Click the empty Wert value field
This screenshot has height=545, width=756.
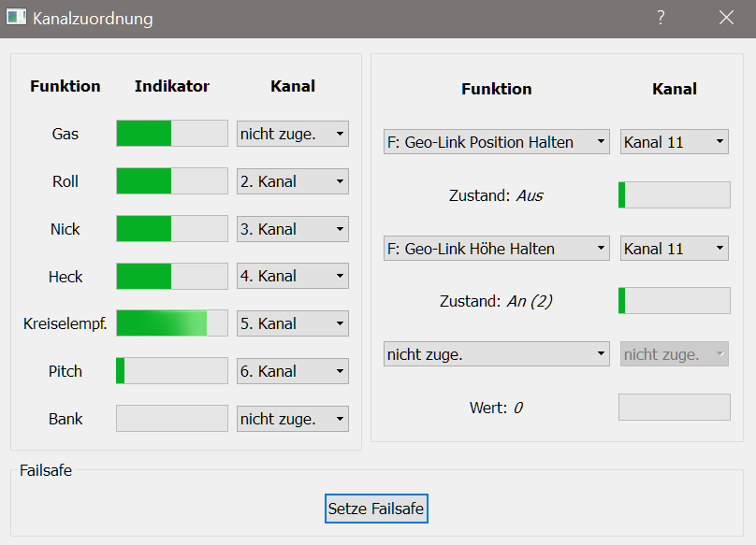[674, 408]
